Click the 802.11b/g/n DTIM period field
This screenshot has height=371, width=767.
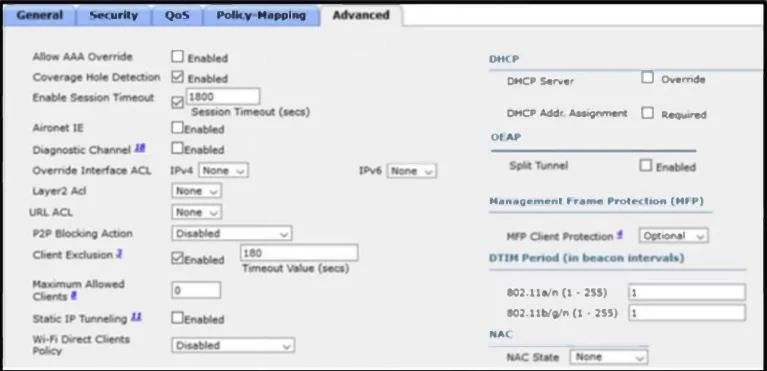click(x=687, y=312)
